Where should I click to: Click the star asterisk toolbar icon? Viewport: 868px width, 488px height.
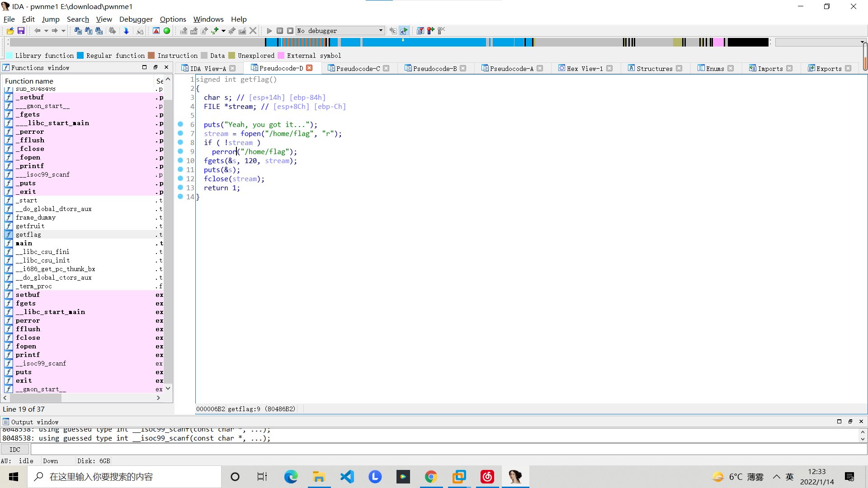[x=232, y=31]
